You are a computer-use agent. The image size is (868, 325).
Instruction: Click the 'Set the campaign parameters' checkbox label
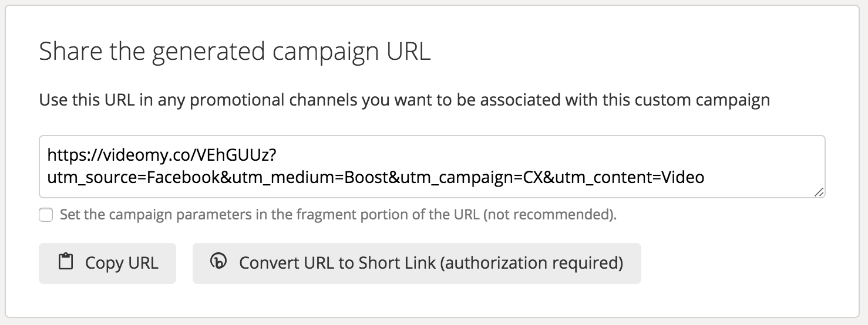tap(338, 215)
